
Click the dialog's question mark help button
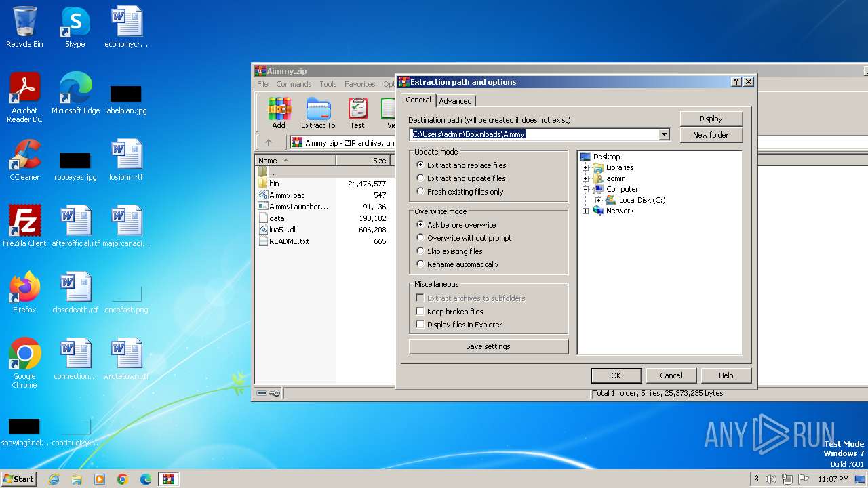point(736,82)
